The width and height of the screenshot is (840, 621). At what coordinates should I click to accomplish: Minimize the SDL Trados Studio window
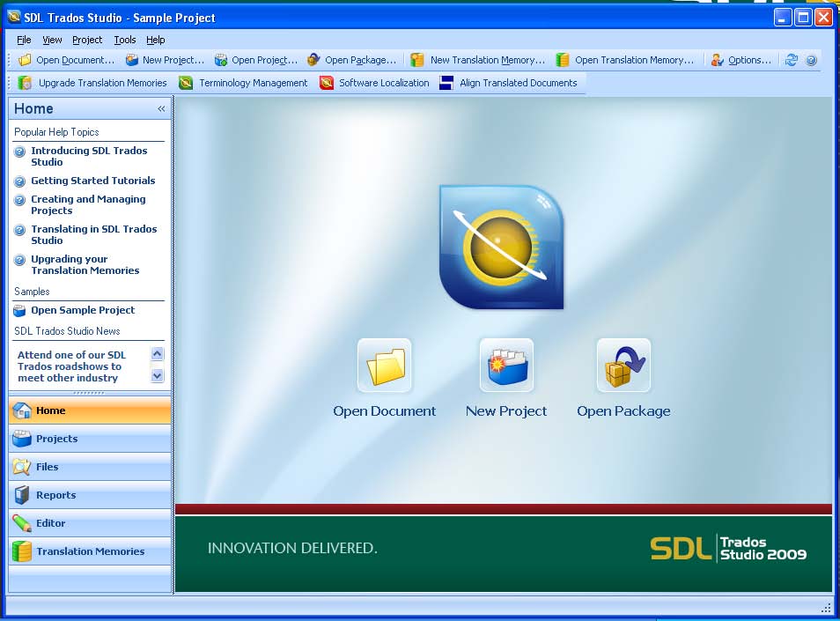pos(783,18)
